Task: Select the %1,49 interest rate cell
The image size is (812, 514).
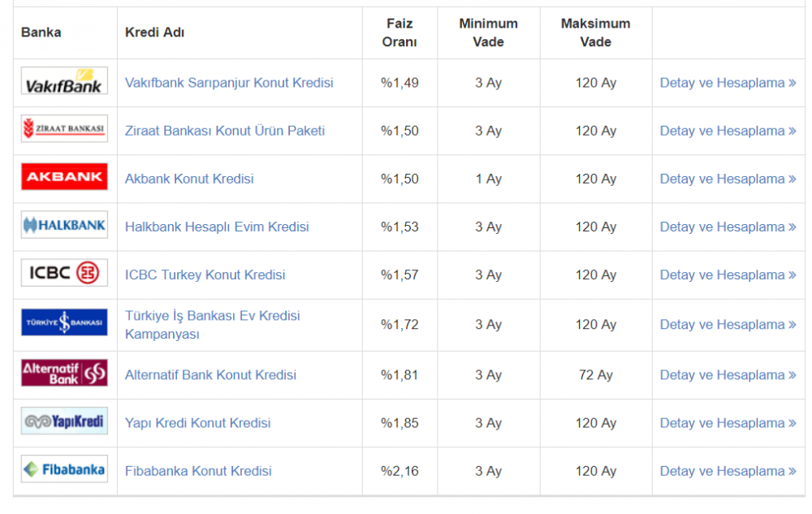Action: click(400, 83)
